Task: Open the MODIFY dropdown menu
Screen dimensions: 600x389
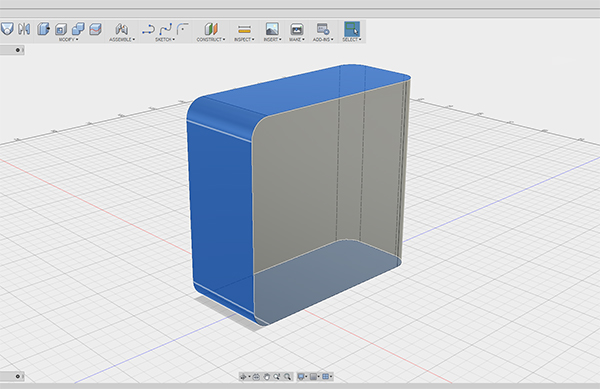Action: [x=68, y=39]
